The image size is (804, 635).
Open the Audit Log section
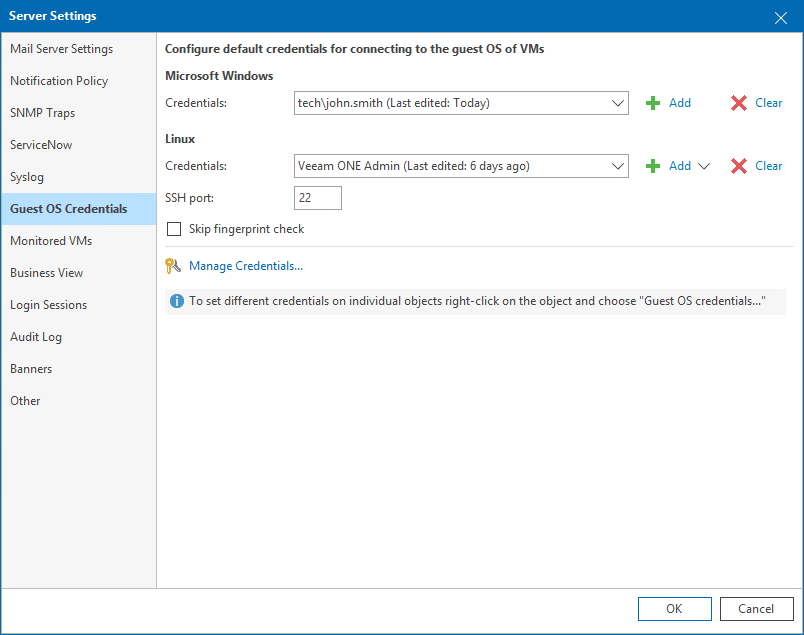point(35,336)
